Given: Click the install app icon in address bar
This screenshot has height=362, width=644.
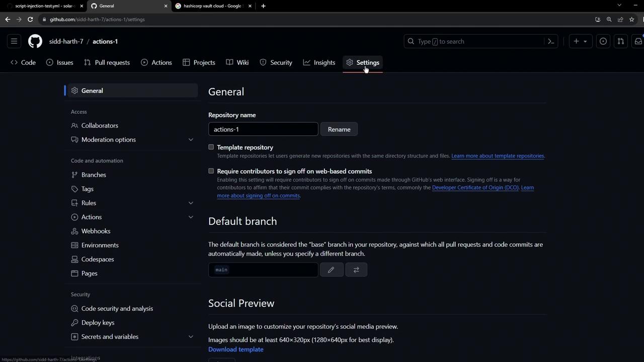Looking at the screenshot, I should click(x=598, y=19).
